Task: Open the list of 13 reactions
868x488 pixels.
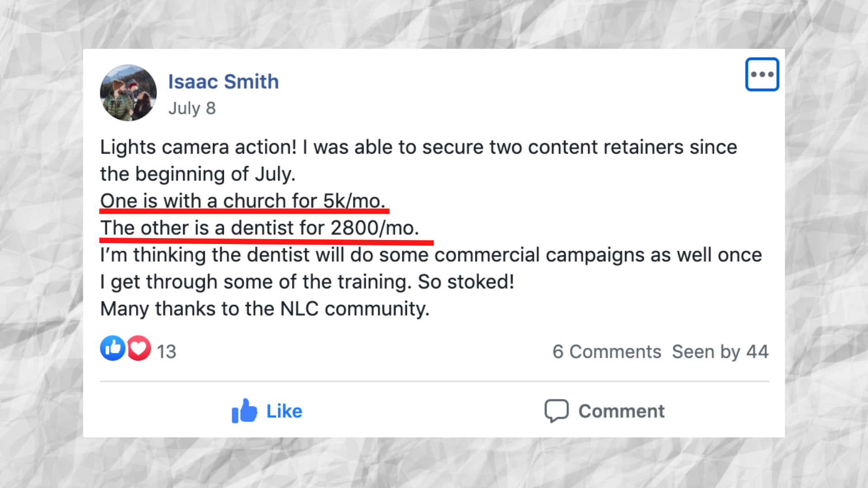Action: (166, 352)
